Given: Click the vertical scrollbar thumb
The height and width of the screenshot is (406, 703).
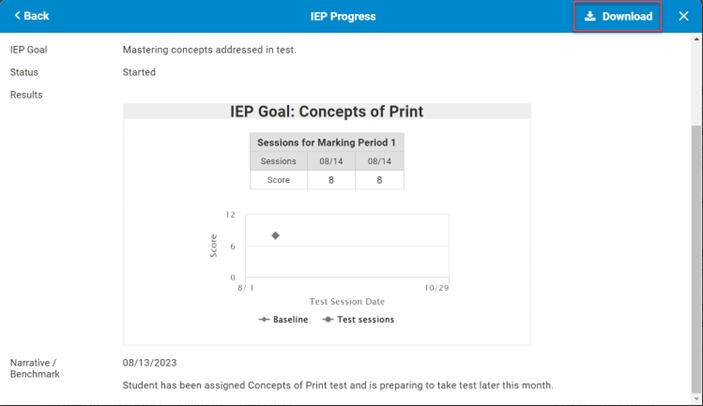Looking at the screenshot, I should (696, 259).
